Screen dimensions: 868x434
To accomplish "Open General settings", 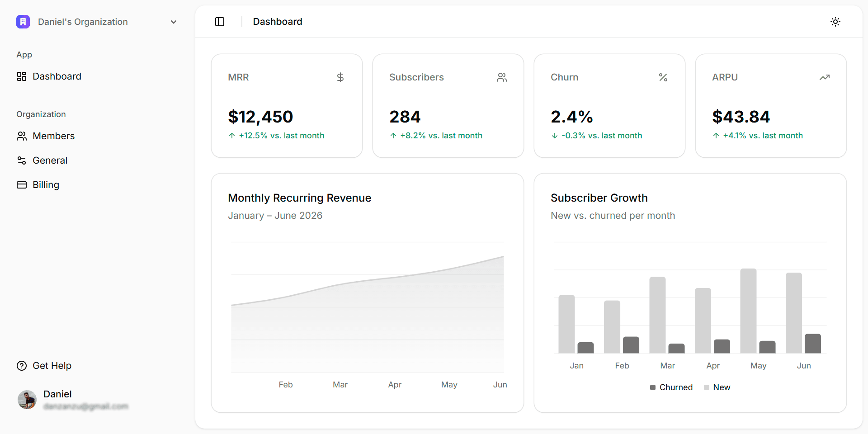I will (97, 160).
